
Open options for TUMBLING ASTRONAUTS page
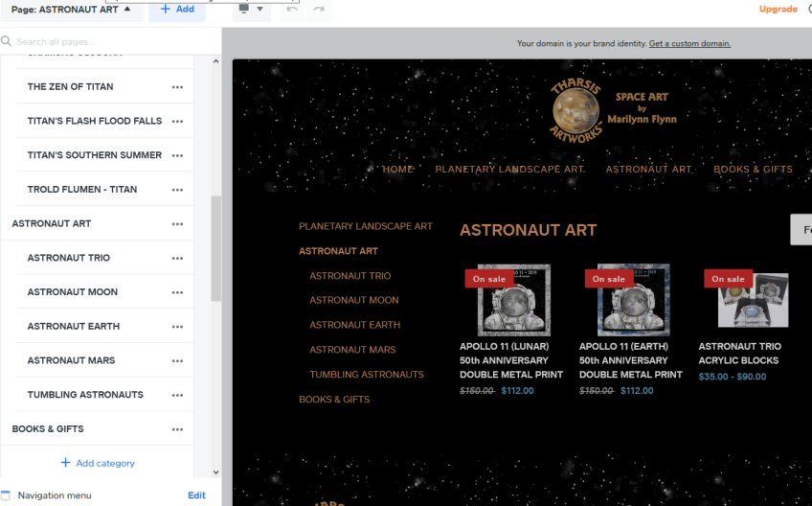tap(177, 395)
